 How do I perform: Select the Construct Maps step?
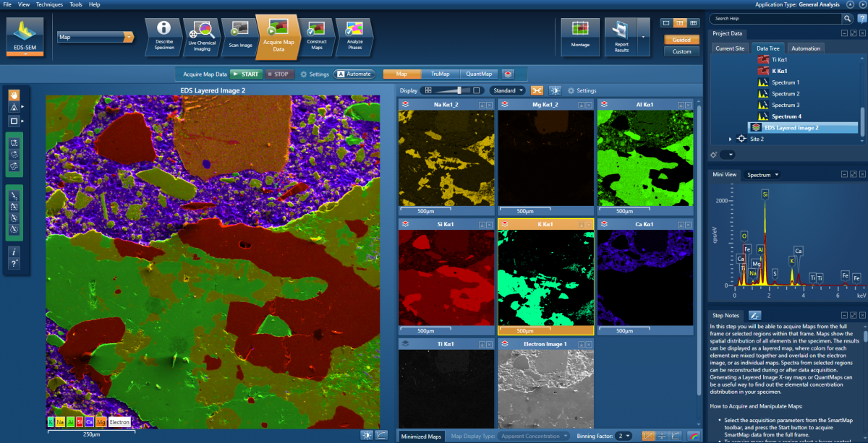(x=315, y=36)
